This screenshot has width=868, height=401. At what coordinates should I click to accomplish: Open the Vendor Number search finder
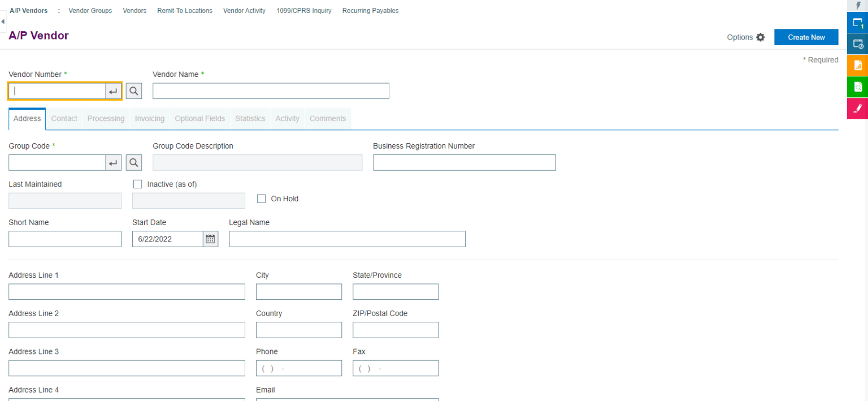134,90
